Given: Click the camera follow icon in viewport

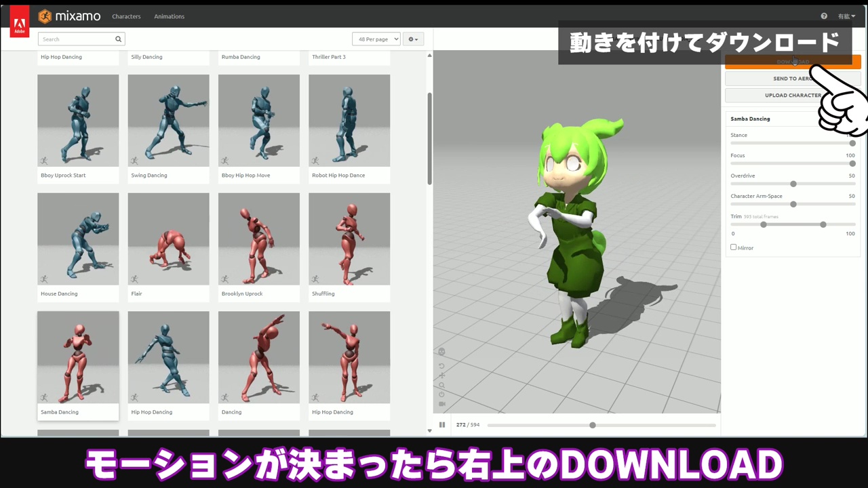Looking at the screenshot, I should (441, 404).
